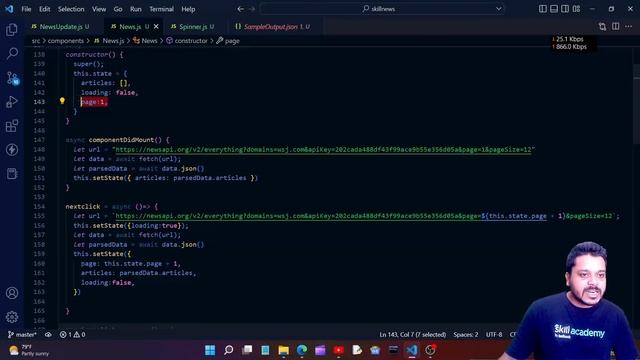Switch to the Spinner.js tab
The image size is (640, 360).
193,27
